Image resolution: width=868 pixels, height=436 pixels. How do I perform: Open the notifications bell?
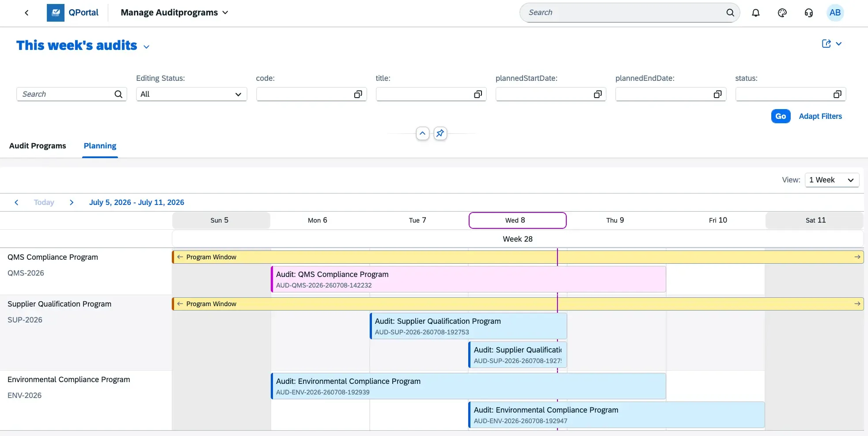coord(756,13)
